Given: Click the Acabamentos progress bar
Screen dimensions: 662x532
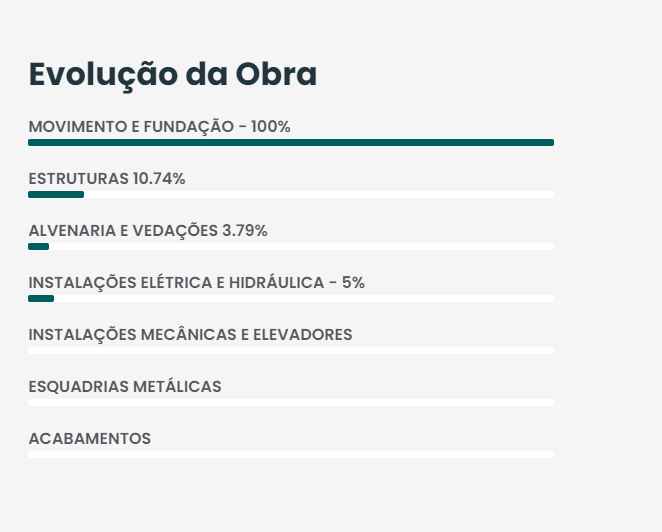Looking at the screenshot, I should (291, 454).
